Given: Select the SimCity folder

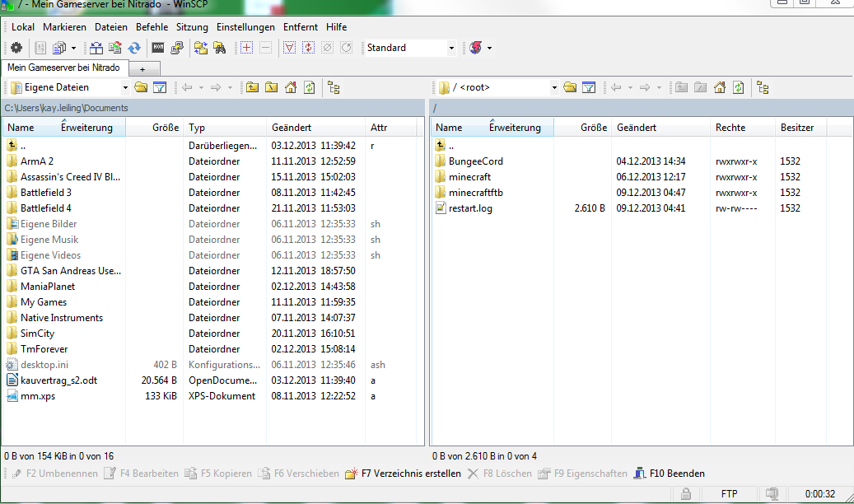Looking at the screenshot, I should click(37, 333).
